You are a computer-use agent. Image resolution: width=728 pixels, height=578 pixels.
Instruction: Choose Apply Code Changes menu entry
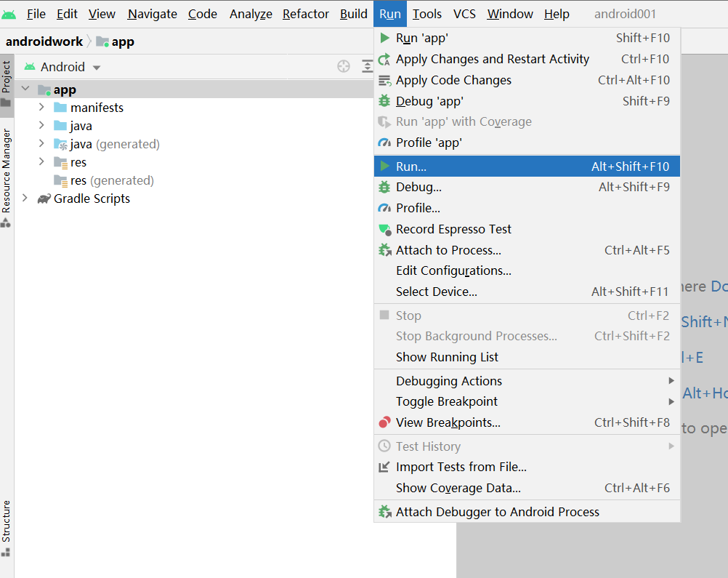(527, 81)
